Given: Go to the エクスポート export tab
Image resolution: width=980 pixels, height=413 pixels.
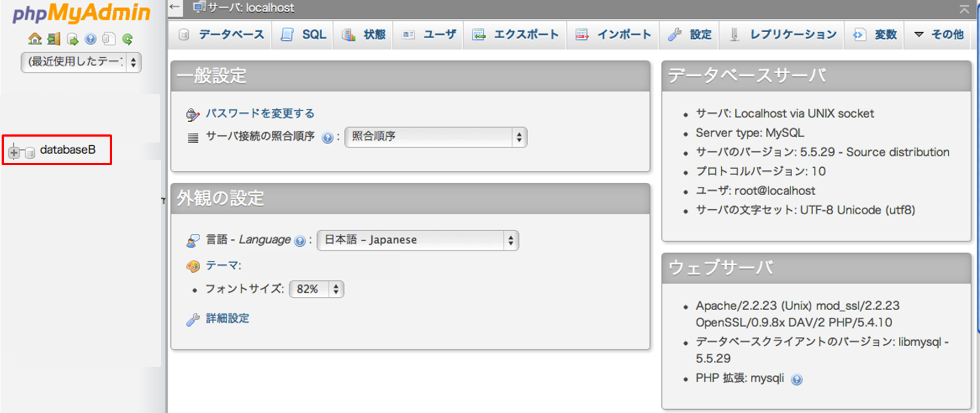Looking at the screenshot, I should pos(515,34).
